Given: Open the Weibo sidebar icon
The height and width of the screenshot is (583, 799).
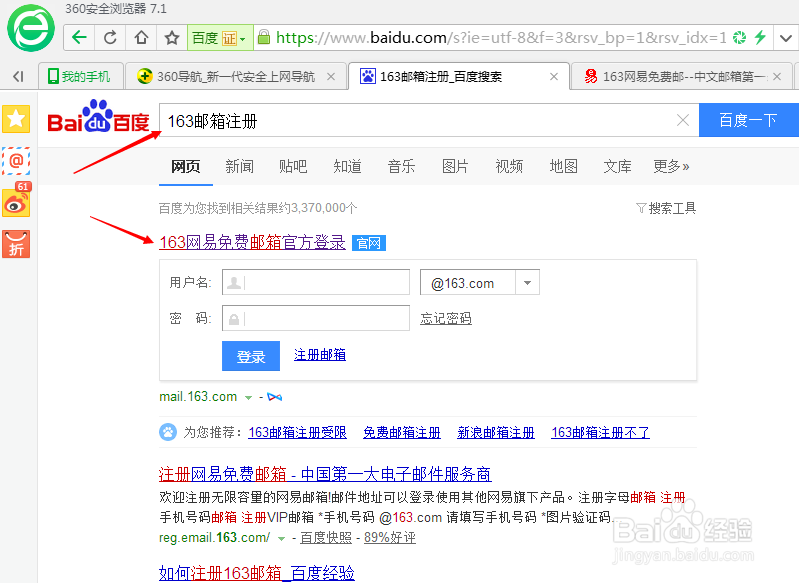Looking at the screenshot, I should click(16, 201).
